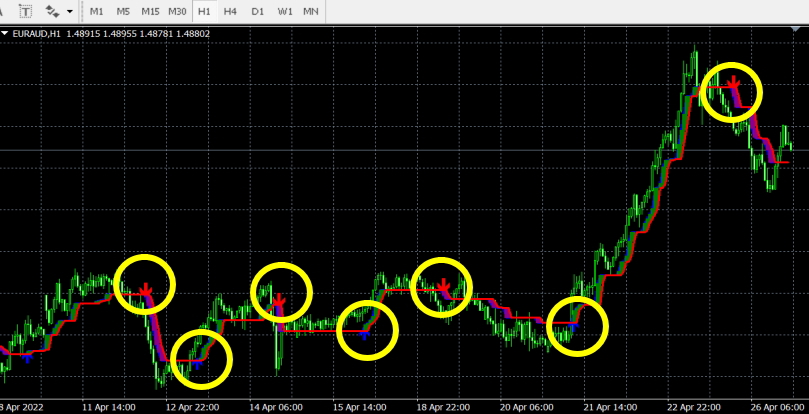Select the text label drawing tool
This screenshot has width=809, height=414.
pyautogui.click(x=25, y=11)
